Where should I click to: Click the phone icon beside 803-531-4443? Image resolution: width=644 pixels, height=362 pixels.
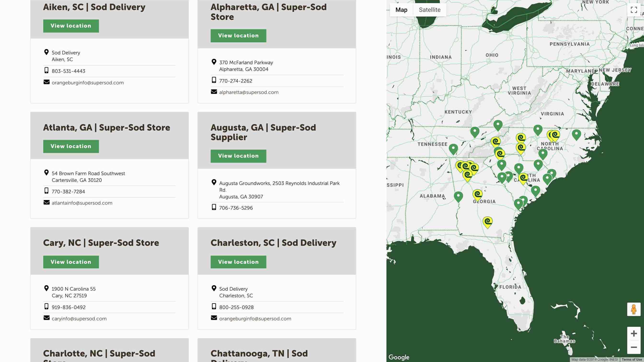tap(46, 70)
